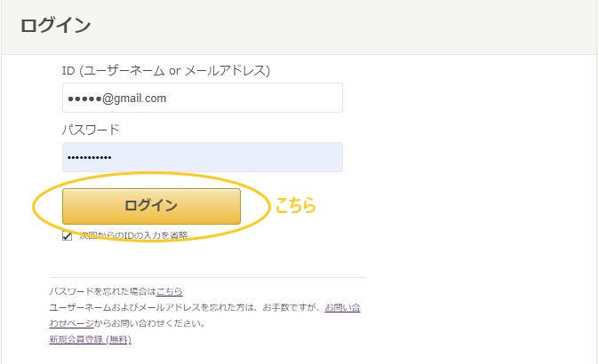Focus the パスワード input field
This screenshot has width=599, height=364.
tap(202, 157)
